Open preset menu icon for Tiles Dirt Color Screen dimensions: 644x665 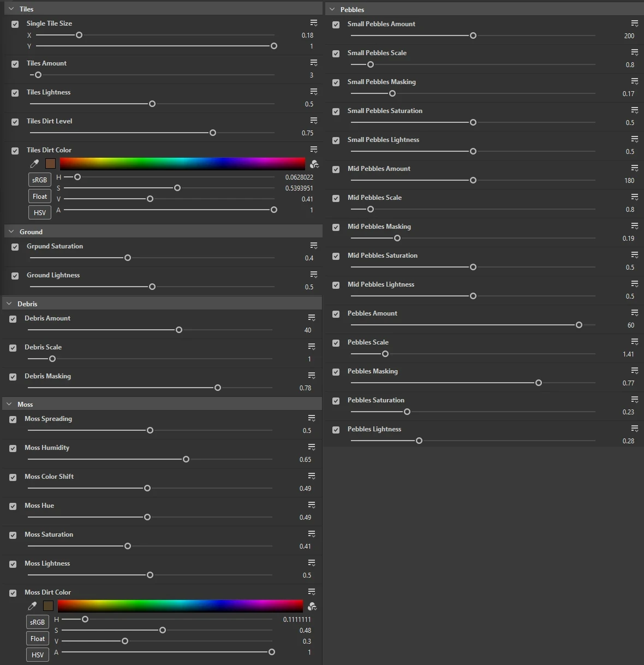point(314,150)
